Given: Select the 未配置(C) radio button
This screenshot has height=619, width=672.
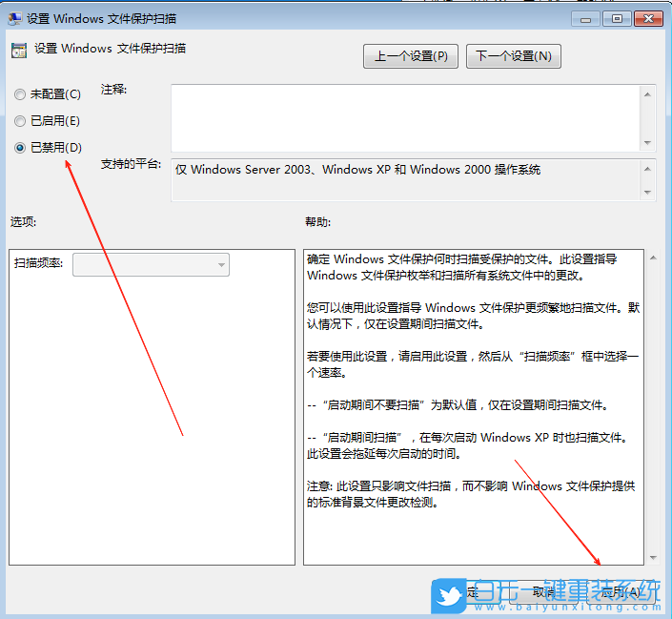Looking at the screenshot, I should click(20, 94).
